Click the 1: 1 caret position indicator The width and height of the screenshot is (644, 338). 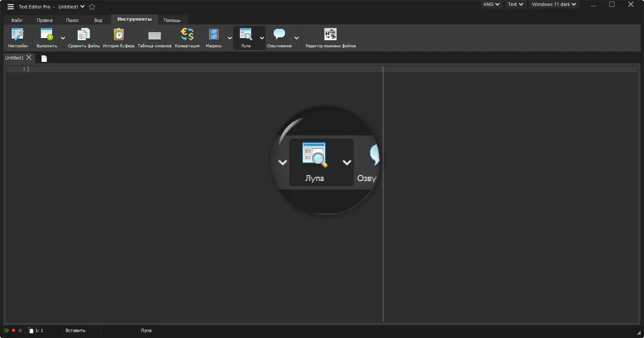coord(39,330)
